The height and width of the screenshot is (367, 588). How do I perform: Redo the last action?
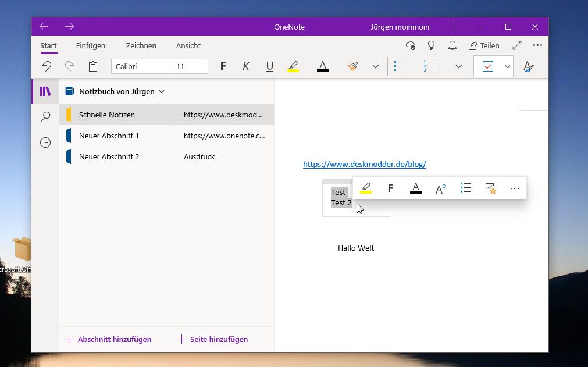[x=70, y=66]
